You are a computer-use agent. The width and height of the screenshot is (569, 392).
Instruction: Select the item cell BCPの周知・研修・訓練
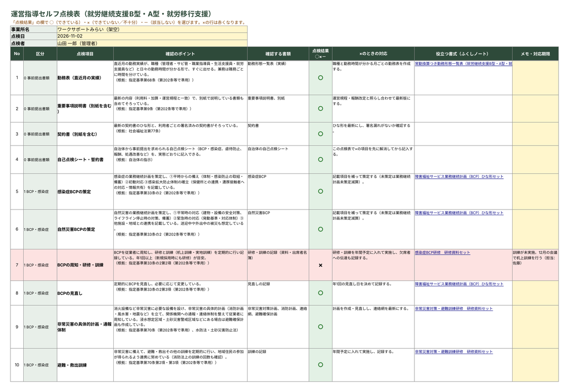coord(85,265)
